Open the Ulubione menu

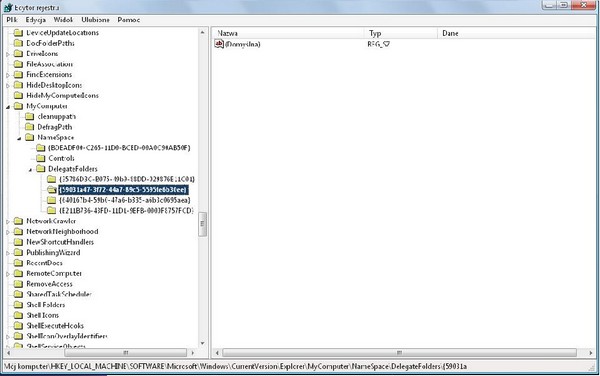coord(95,20)
